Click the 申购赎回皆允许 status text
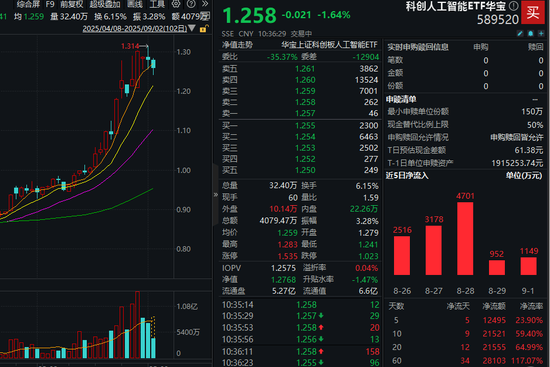 tap(516, 137)
